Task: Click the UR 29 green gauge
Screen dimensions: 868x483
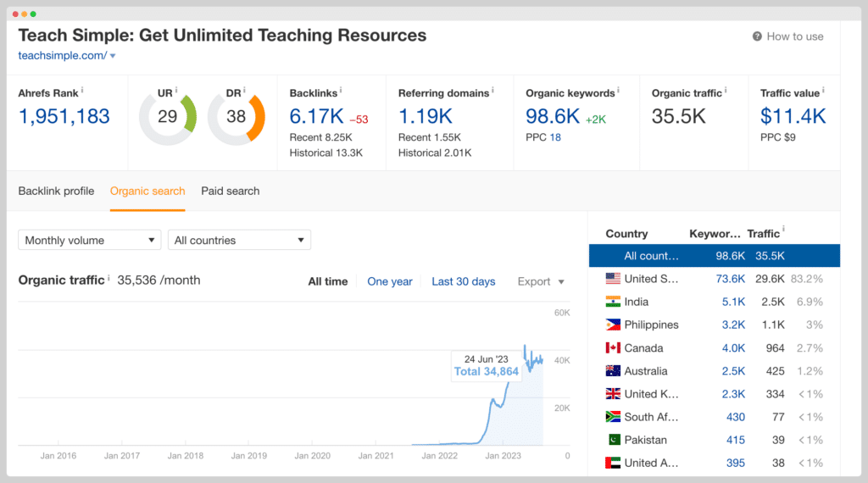Action: coord(168,117)
